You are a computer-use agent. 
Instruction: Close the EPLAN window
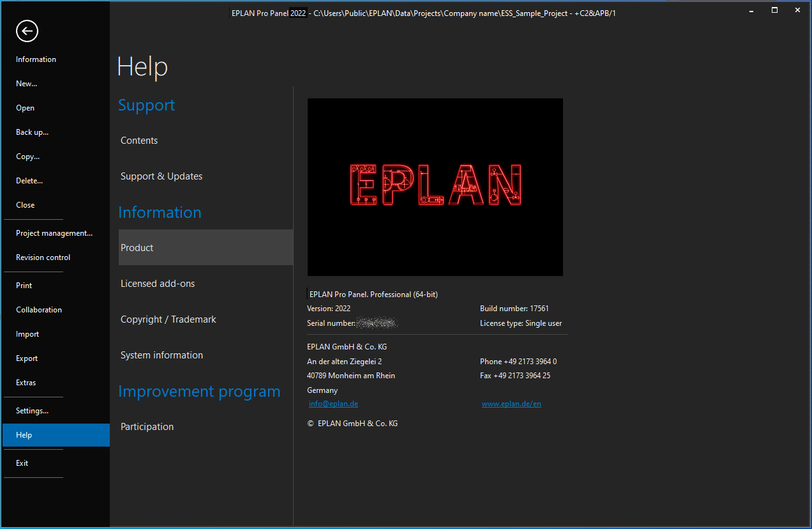click(797, 10)
